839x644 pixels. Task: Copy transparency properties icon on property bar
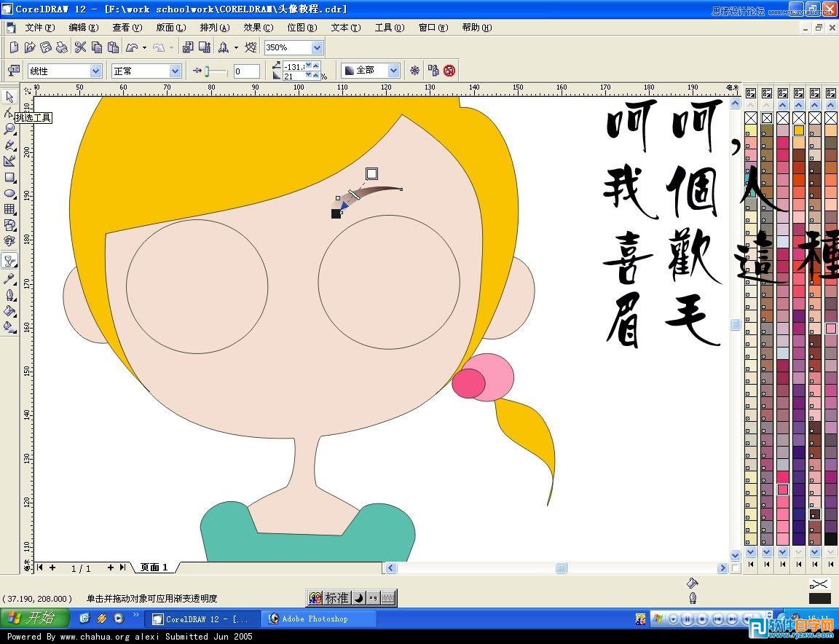433,71
